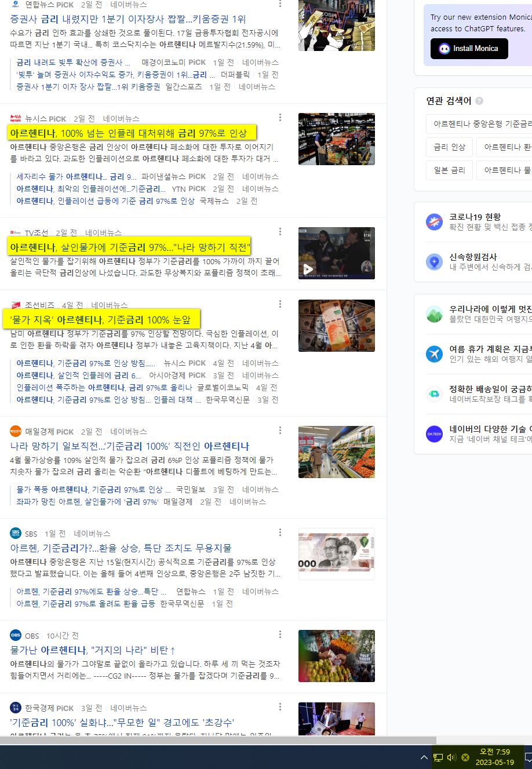The image size is (532, 769).
Task: Open more options menu for 뉴시스 article
Action: (280, 117)
